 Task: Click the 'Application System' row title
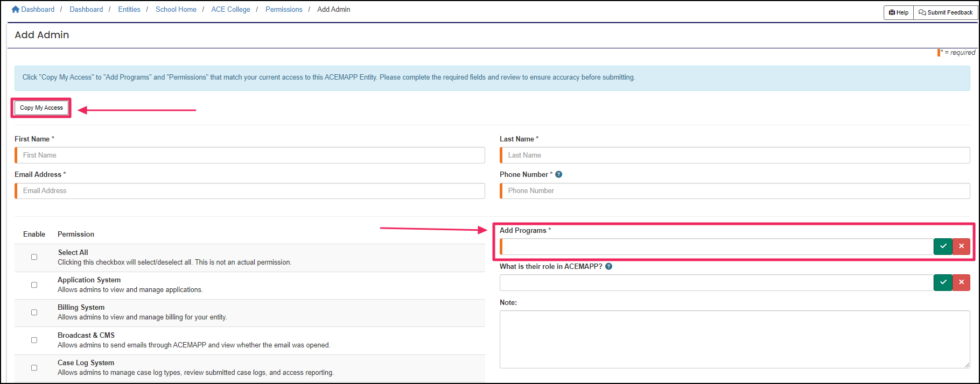tap(89, 280)
